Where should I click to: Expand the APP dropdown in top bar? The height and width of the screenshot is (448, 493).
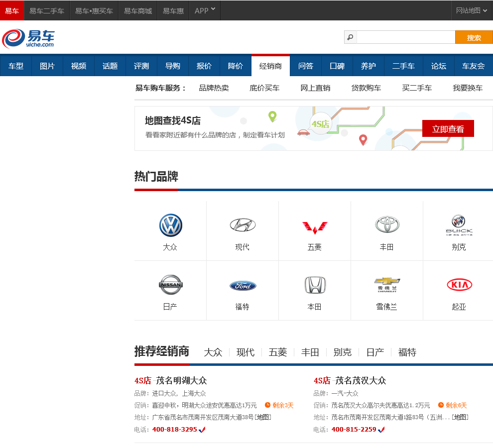205,10
